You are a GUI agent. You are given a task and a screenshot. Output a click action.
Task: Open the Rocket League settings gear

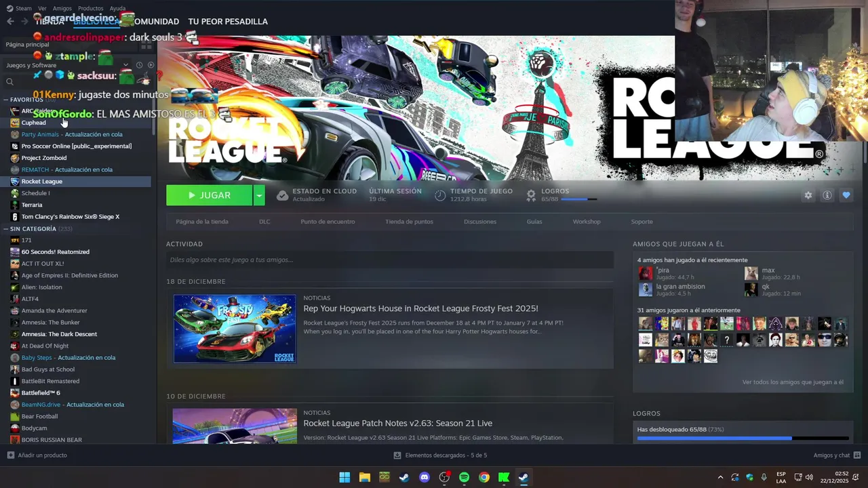808,195
